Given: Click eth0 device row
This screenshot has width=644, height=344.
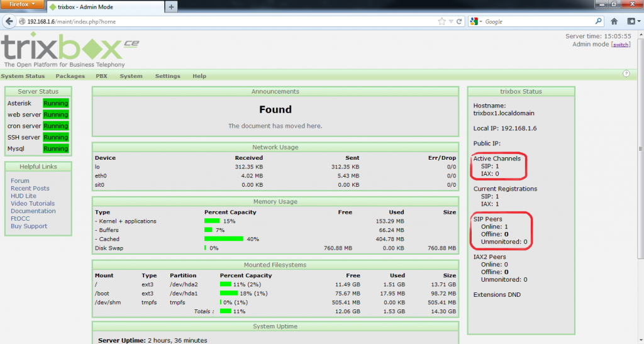Looking at the screenshot, I should pyautogui.click(x=275, y=175).
